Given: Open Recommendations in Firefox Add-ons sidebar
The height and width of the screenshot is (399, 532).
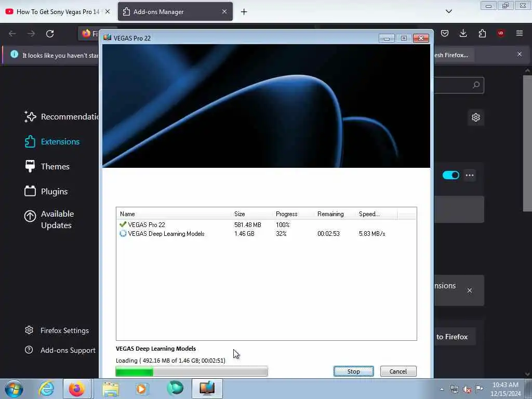Looking at the screenshot, I should pos(61,117).
